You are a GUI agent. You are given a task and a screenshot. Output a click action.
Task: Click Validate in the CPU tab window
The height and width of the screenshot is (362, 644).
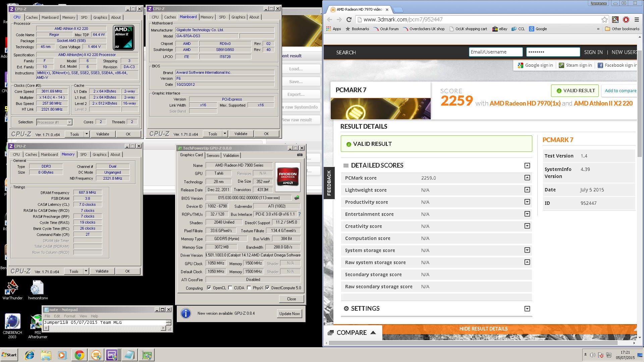pyautogui.click(x=103, y=134)
